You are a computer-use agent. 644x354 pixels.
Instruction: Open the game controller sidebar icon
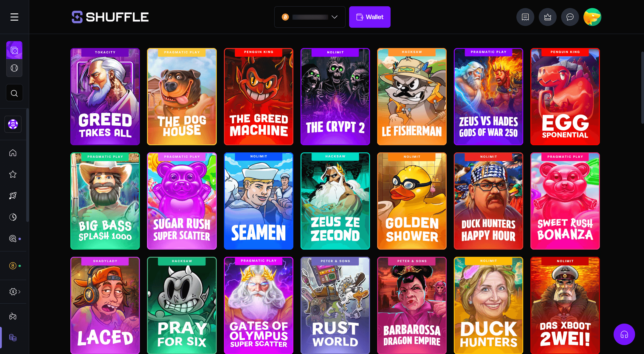13,316
